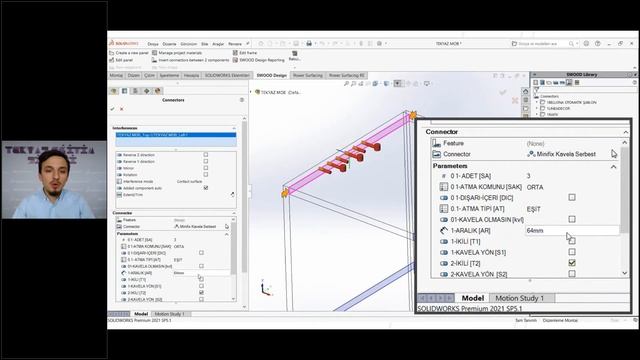
Task: Switch to Montaj tab
Action: (x=116, y=76)
